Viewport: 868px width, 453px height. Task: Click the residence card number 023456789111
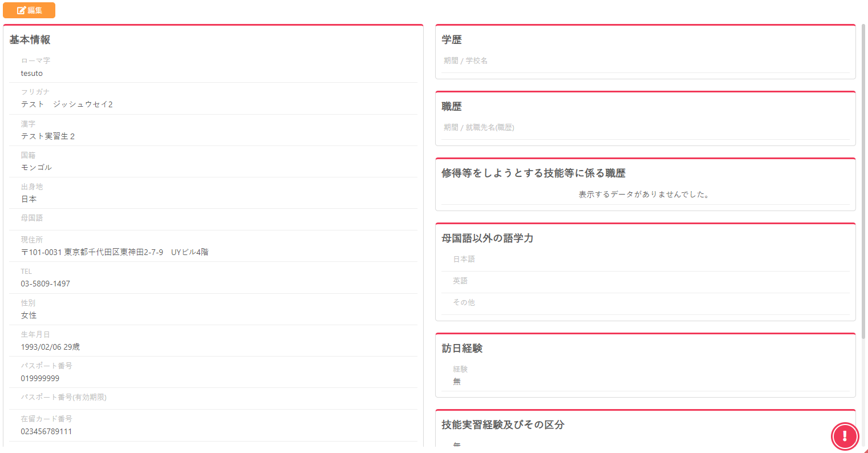tap(46, 431)
